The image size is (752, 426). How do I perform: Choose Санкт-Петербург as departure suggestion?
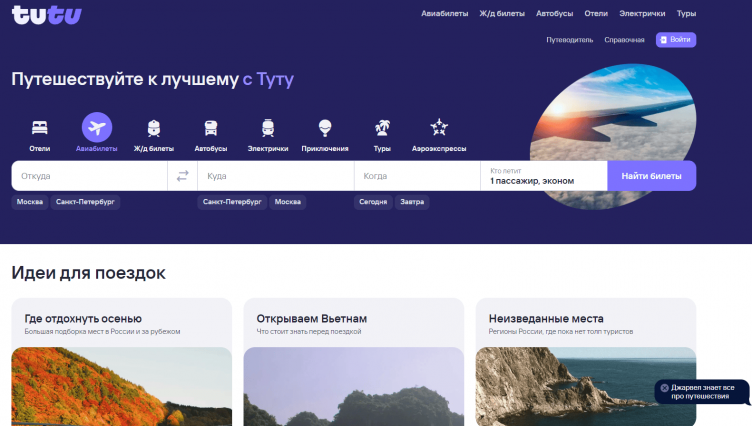click(85, 202)
